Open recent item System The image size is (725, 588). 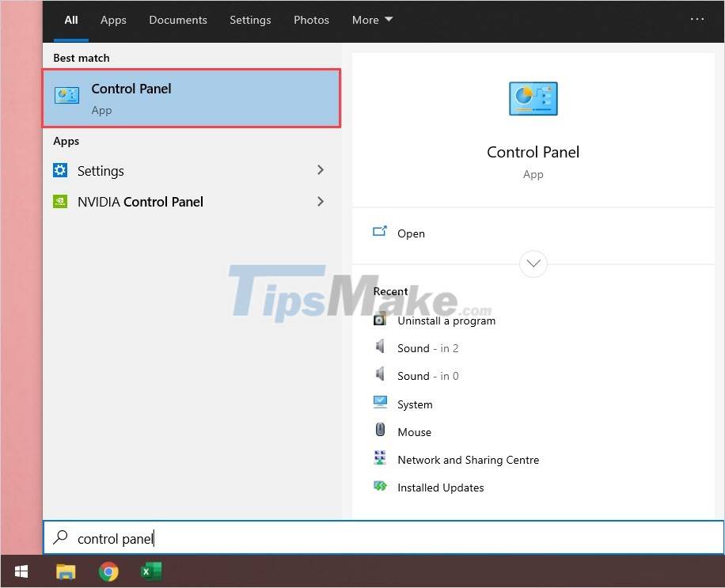tap(415, 404)
